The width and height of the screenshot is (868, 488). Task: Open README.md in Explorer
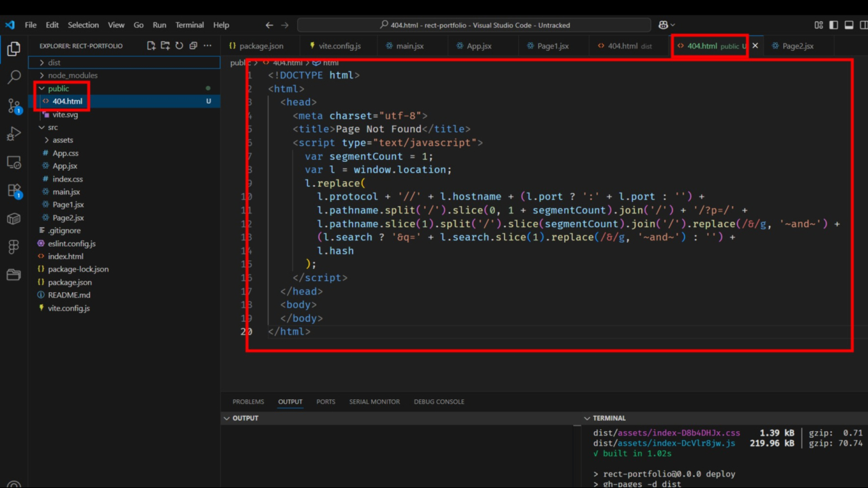(x=124, y=295)
